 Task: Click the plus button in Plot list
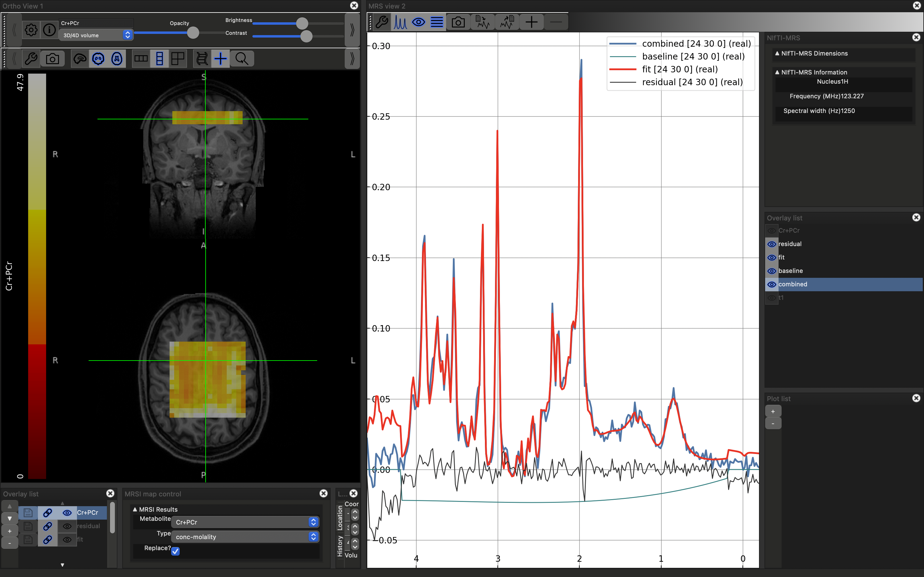[773, 412]
